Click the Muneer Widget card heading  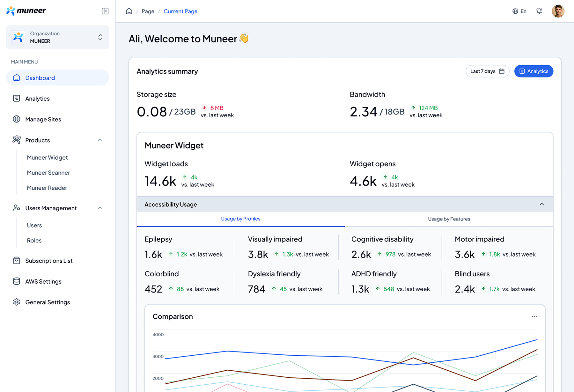point(174,145)
